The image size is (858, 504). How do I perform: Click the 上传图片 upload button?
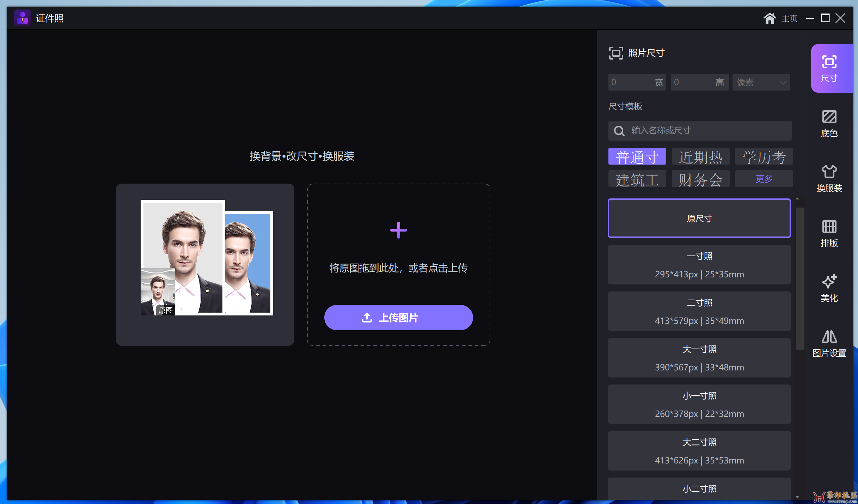pos(398,318)
